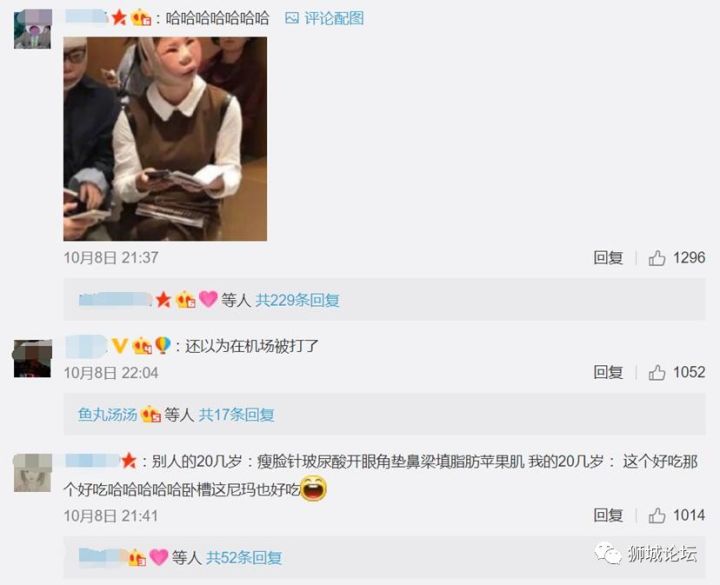720x585 pixels.
Task: Reply to the 还以为在机场被打了 comment
Action: click(x=608, y=372)
